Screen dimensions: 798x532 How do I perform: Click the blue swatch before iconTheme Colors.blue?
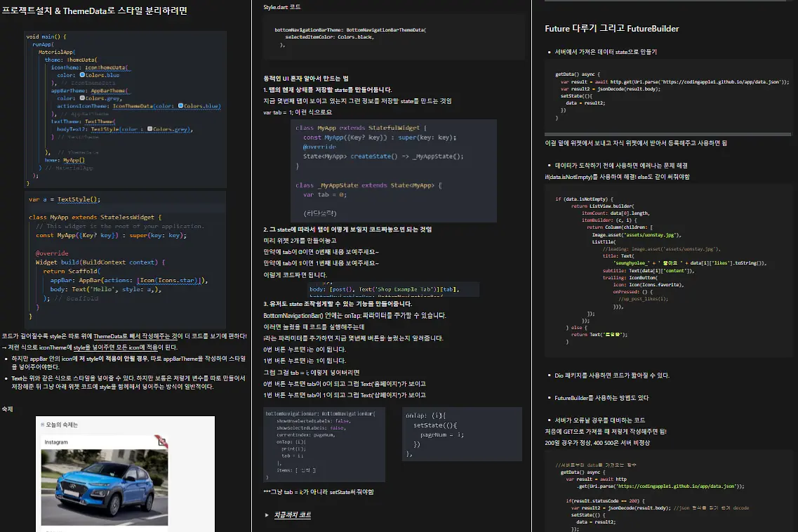(x=82, y=75)
